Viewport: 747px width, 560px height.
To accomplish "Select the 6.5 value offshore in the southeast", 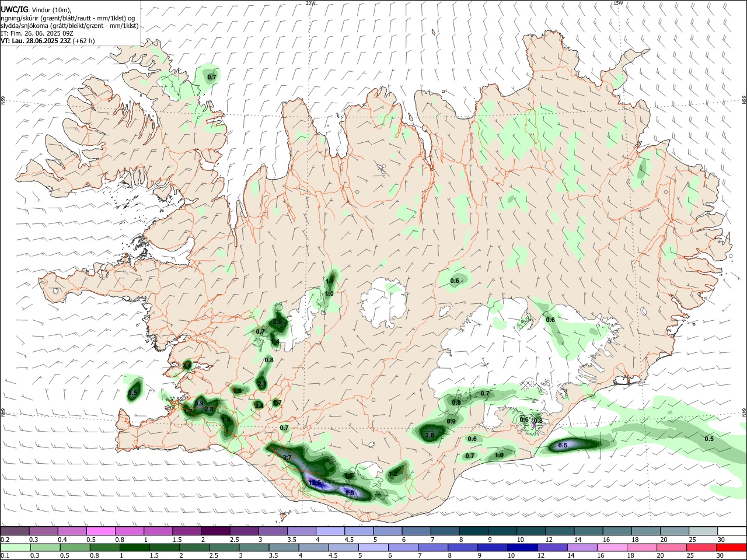I will (x=563, y=445).
